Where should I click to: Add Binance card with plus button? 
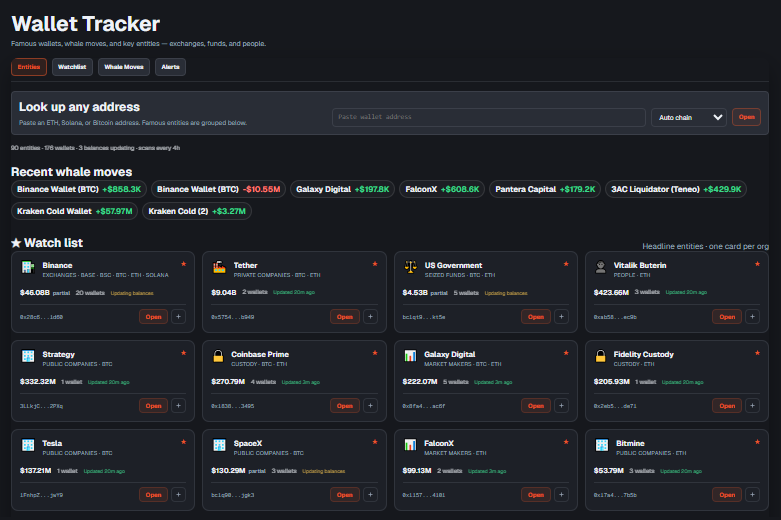tap(179, 317)
